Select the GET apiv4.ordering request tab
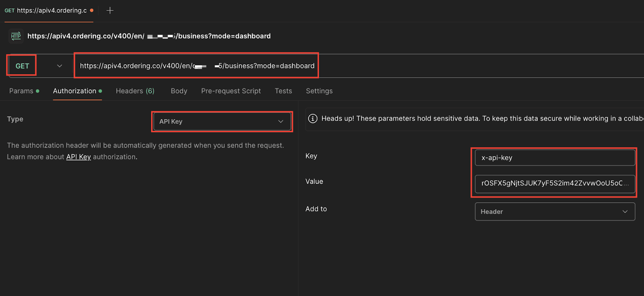Image resolution: width=644 pixels, height=296 pixels. 49,11
